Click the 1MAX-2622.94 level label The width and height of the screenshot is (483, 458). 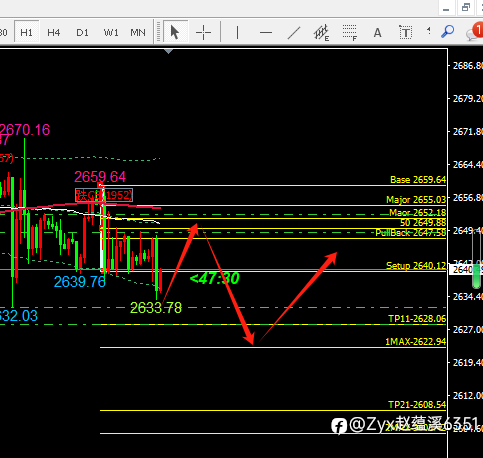pos(415,342)
